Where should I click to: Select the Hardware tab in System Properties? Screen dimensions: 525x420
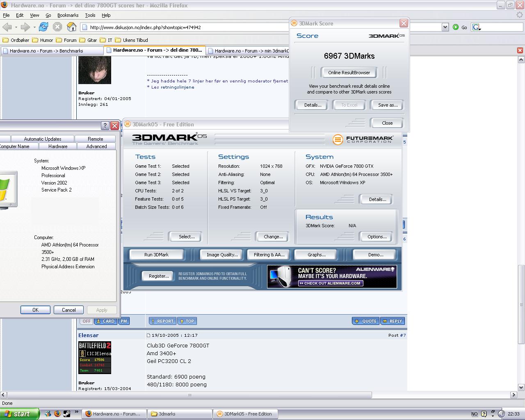point(58,146)
